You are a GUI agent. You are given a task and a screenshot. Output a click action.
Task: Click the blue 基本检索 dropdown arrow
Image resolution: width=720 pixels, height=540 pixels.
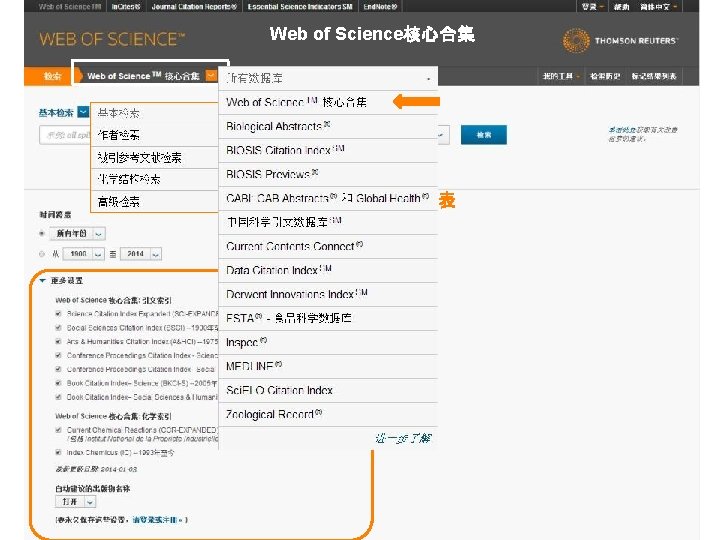point(83,112)
